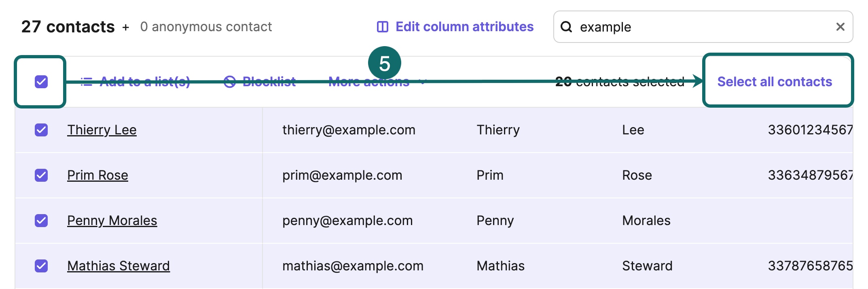Image resolution: width=868 pixels, height=289 pixels.
Task: Open Thierry Lee's contact page
Action: click(x=102, y=130)
